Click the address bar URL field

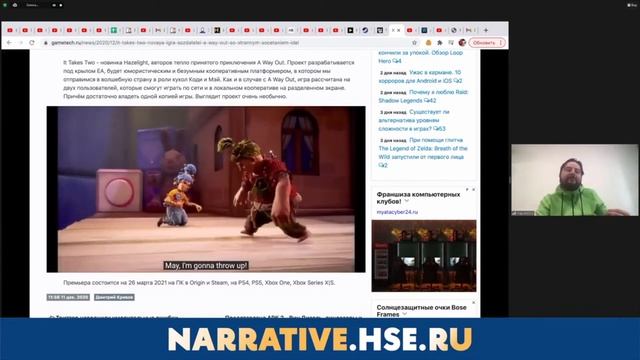click(x=229, y=42)
